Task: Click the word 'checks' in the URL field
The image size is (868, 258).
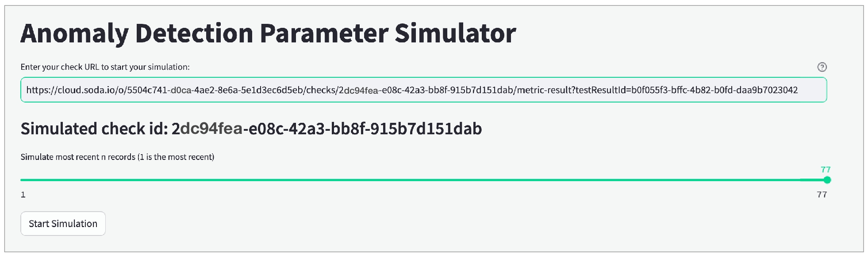Action: pos(321,90)
